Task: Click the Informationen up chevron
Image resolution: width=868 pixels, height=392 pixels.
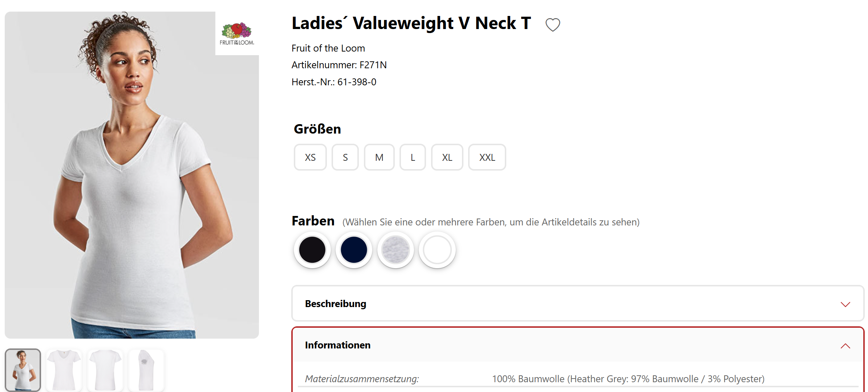Action: pyautogui.click(x=845, y=346)
